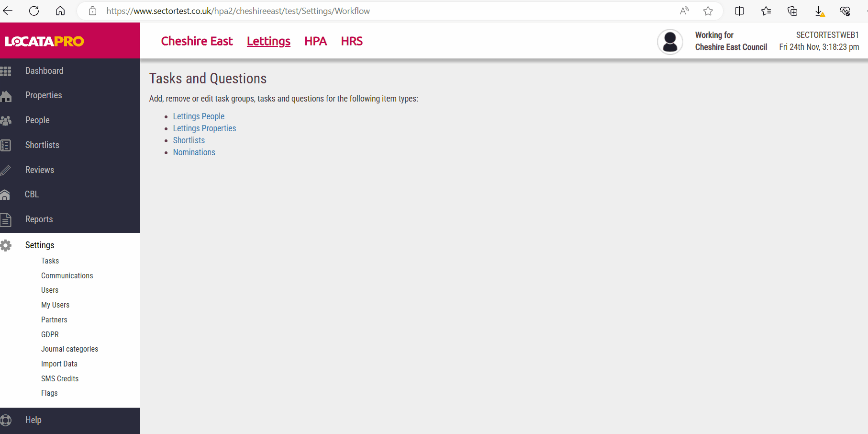Open Reports in the sidebar
868x434 pixels.
(x=39, y=219)
